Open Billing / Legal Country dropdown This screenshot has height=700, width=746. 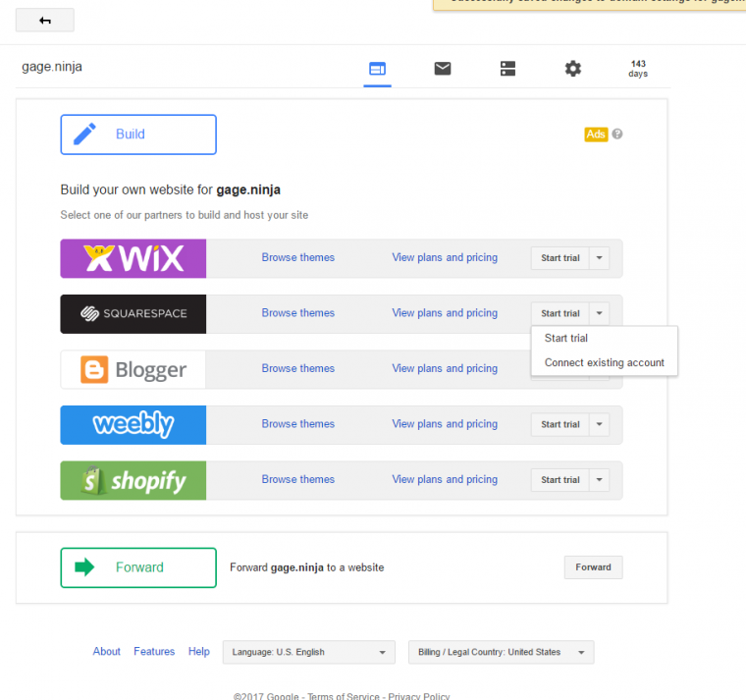[x=501, y=653]
